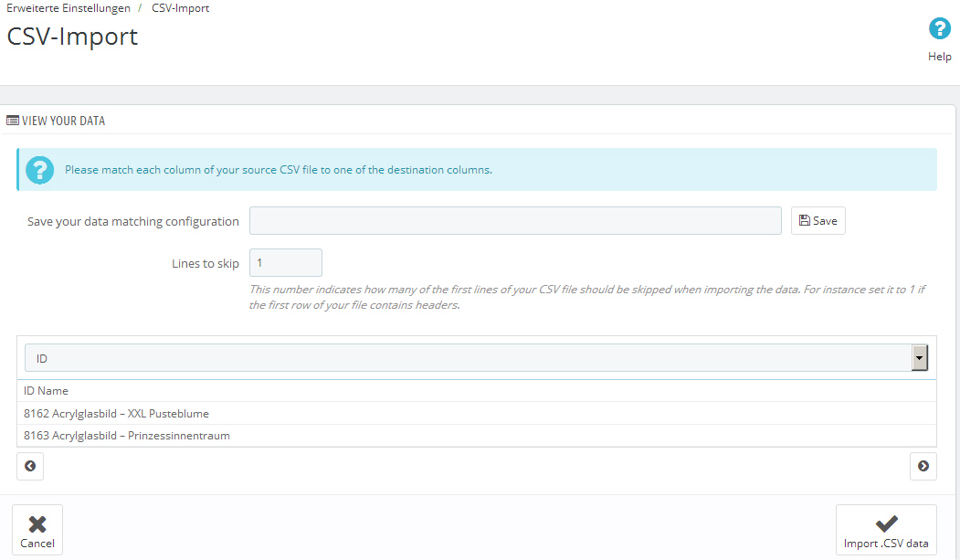
Task: Click Save your data matching configuration label
Action: [132, 222]
